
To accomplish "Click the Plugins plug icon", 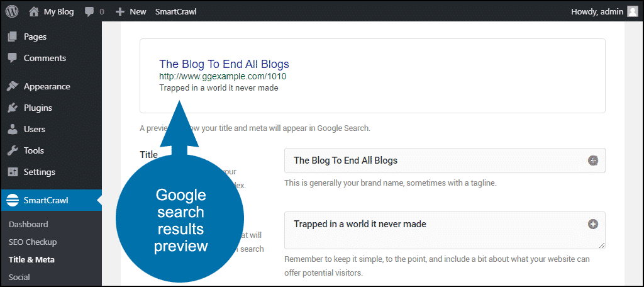I will click(x=13, y=108).
